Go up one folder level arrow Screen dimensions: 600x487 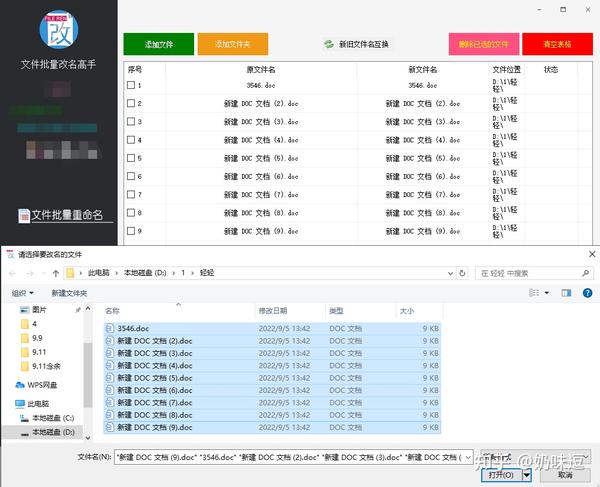pos(56,273)
